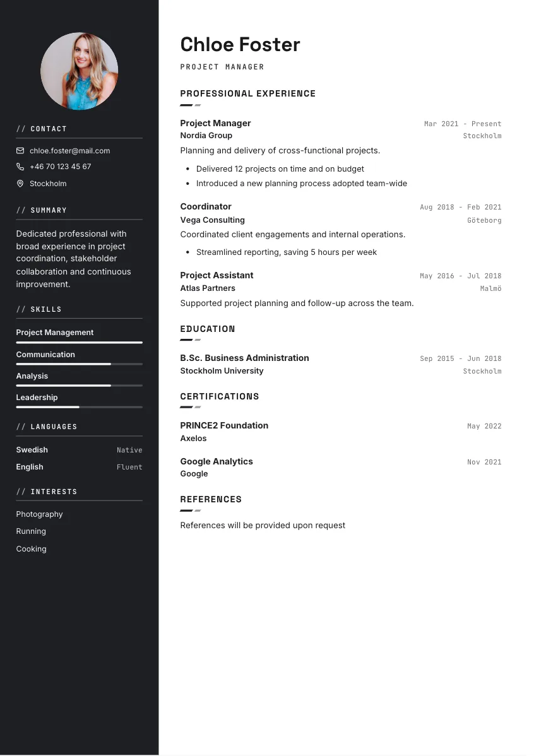534x756 pixels.
Task: Select the Project Manager job title at Nordia Group
Action: 216,124
